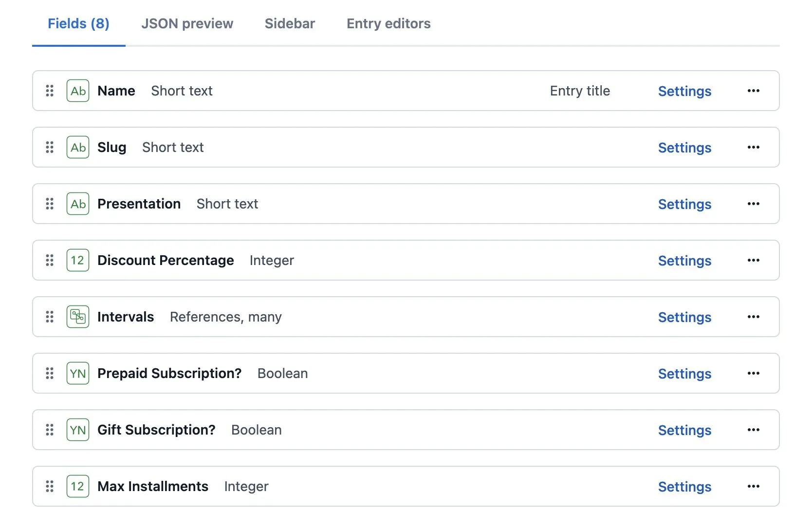Click the drag handle for the Name field
Image resolution: width=812 pixels, height=532 pixels.
point(50,91)
